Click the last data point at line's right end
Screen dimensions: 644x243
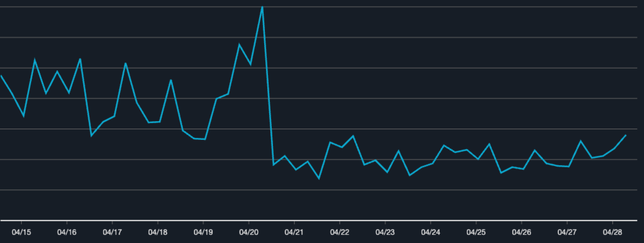[x=626, y=135]
